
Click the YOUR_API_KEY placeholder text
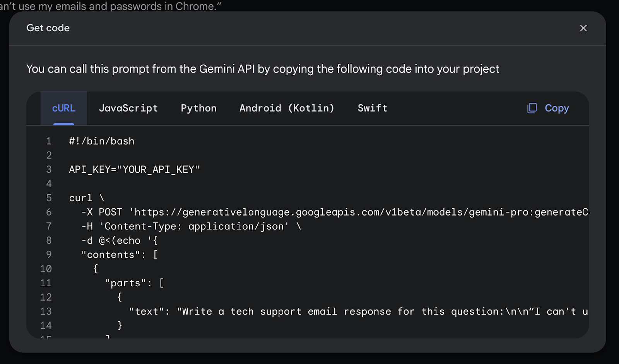click(158, 170)
